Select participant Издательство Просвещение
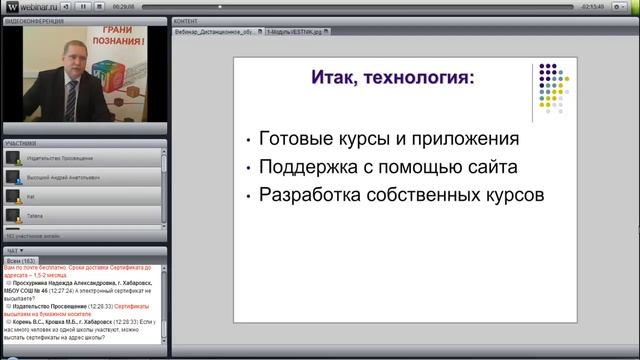 82,158
